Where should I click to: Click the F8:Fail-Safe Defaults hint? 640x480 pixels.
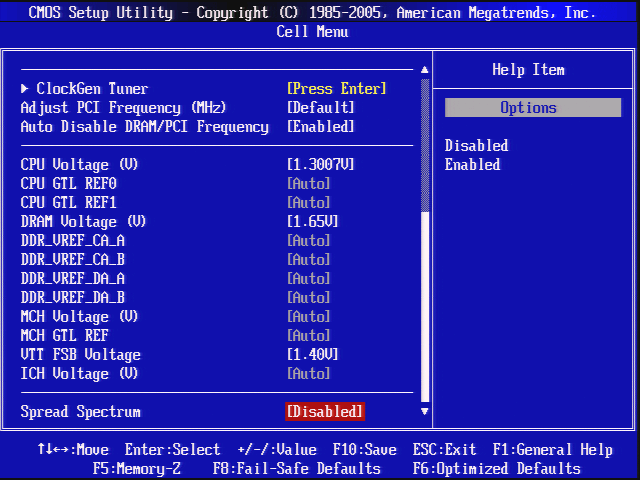(297, 469)
